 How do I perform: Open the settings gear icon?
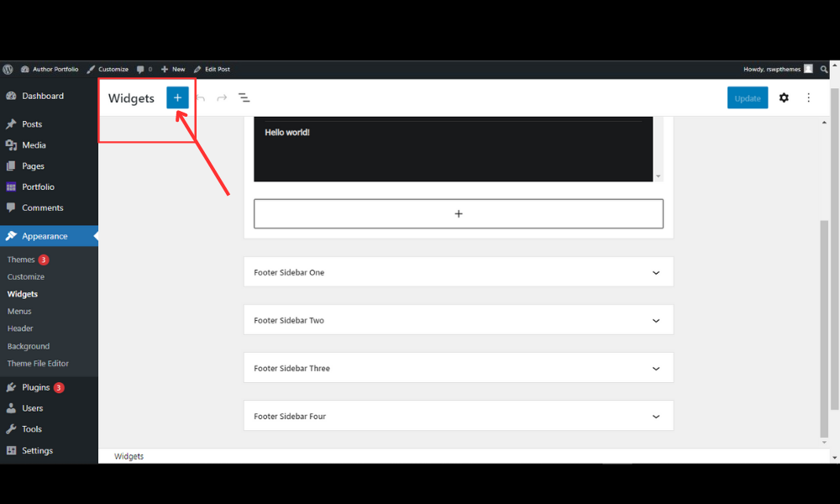tap(784, 97)
